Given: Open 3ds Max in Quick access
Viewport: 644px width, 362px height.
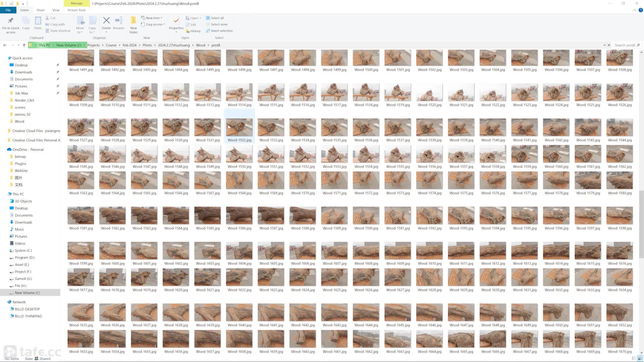Looking at the screenshot, I should tap(21, 93).
